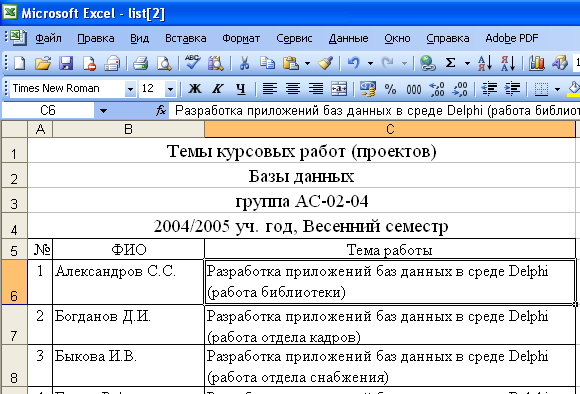Select column C header

click(390, 129)
